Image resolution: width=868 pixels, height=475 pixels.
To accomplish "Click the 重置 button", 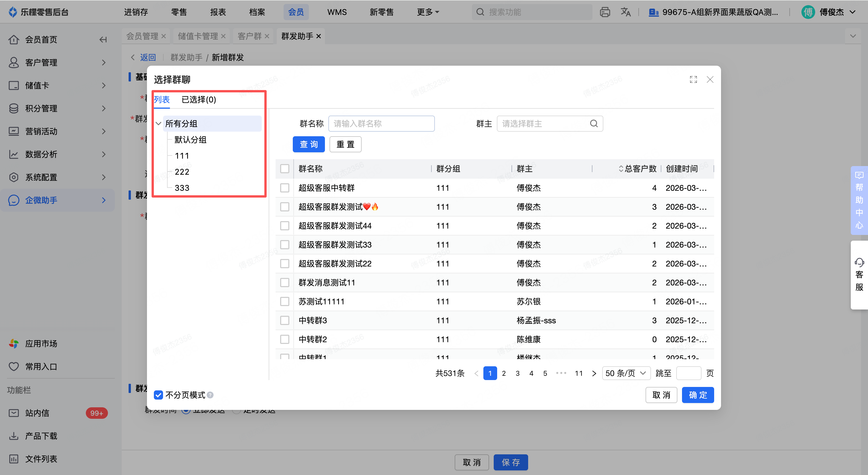I will click(345, 144).
